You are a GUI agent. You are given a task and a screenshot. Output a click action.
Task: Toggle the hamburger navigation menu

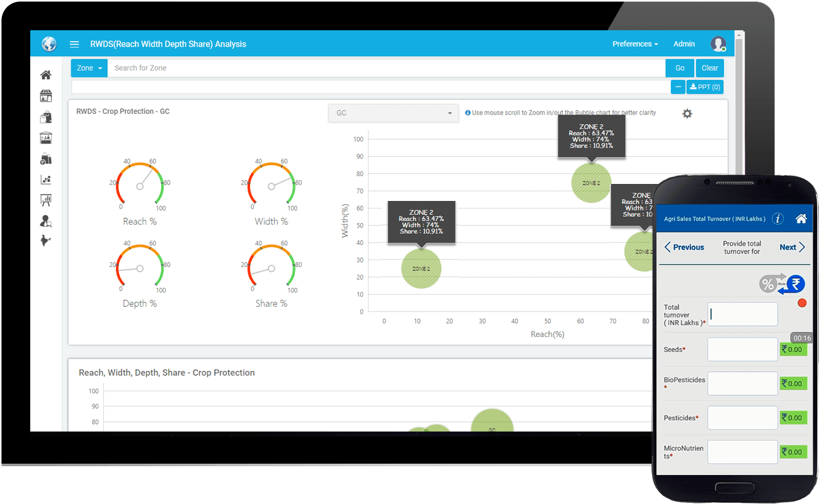(74, 44)
